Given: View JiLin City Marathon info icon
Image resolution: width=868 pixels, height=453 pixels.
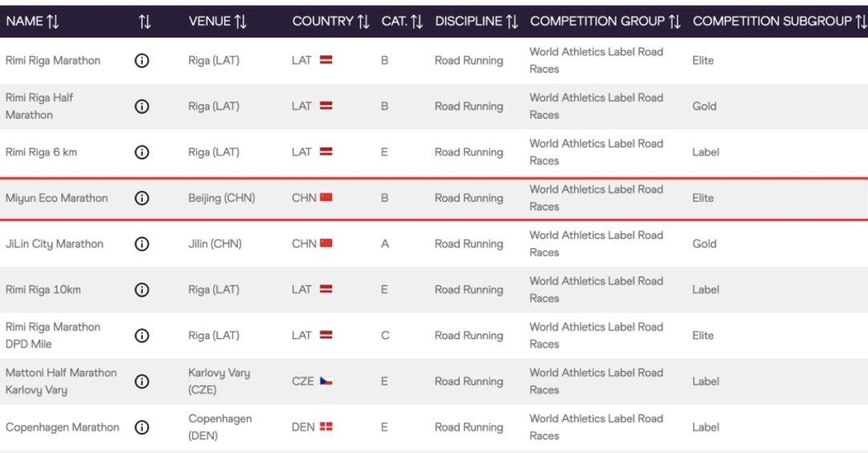Looking at the screenshot, I should pyautogui.click(x=142, y=243).
